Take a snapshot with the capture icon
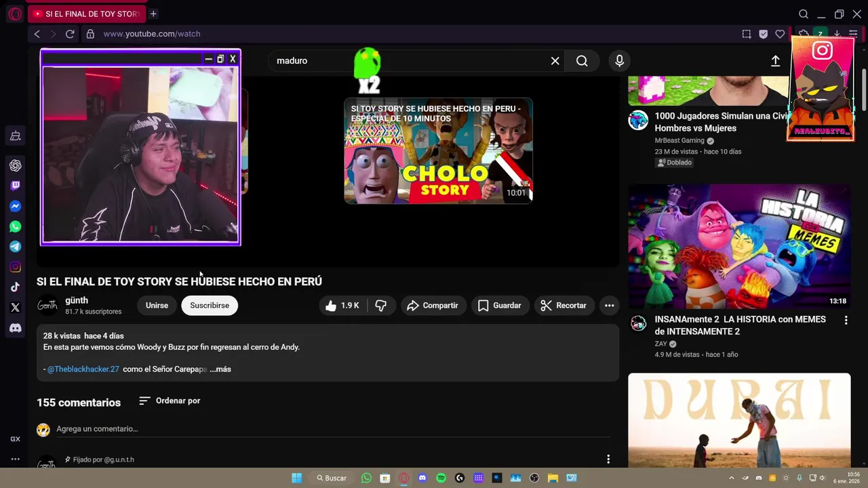 coord(747,34)
